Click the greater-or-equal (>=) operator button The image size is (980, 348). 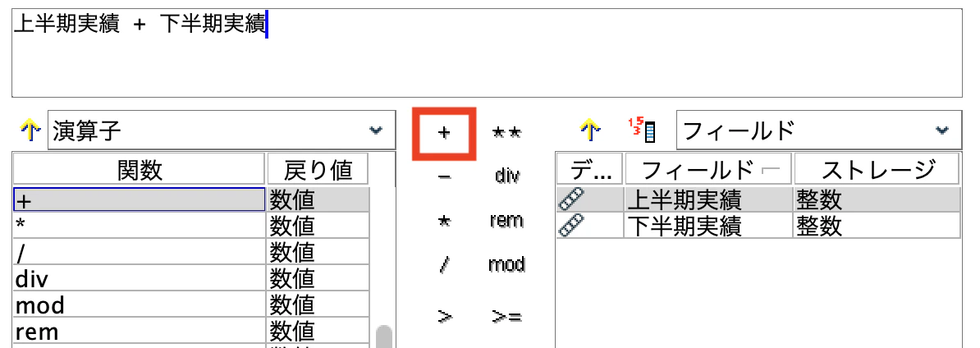(x=507, y=317)
